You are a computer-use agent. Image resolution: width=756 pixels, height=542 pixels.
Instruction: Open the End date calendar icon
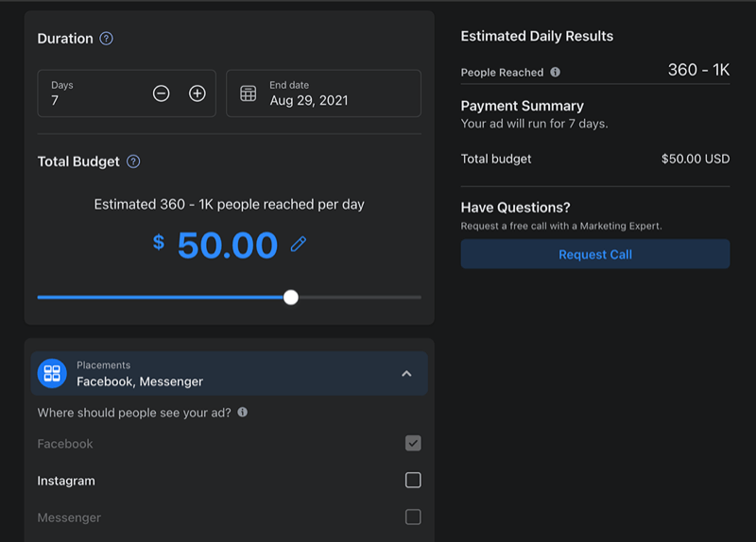(249, 93)
